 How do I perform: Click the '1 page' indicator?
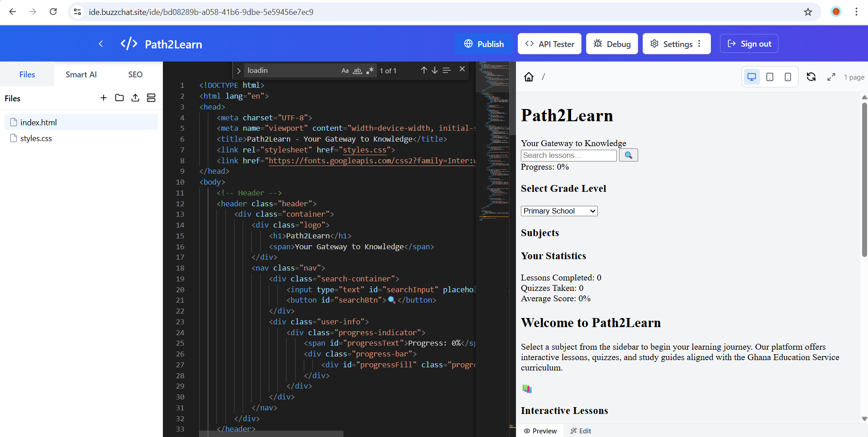[x=854, y=77]
